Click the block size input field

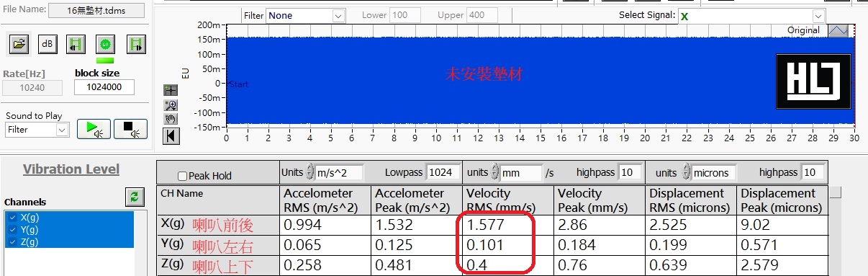(103, 87)
